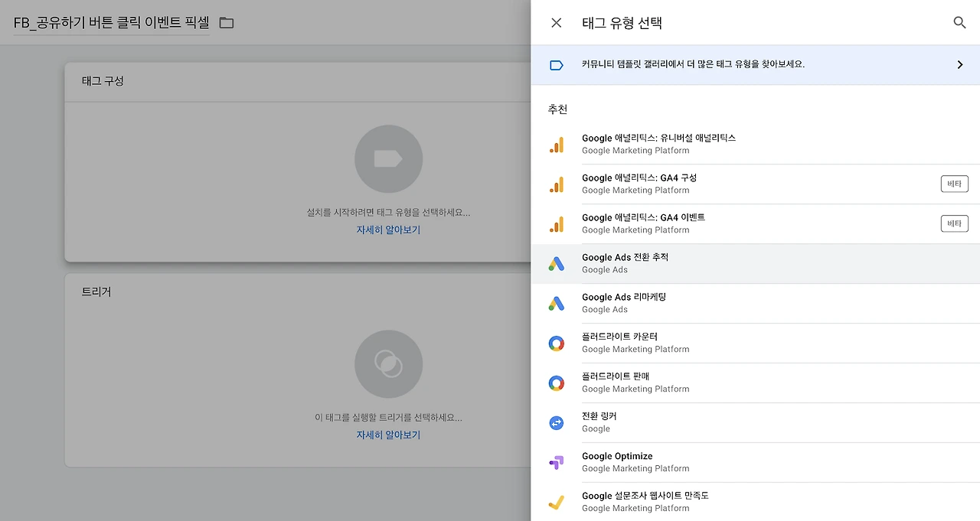Click 트리거 section header
Screen dimensions: 980x521
[96, 291]
